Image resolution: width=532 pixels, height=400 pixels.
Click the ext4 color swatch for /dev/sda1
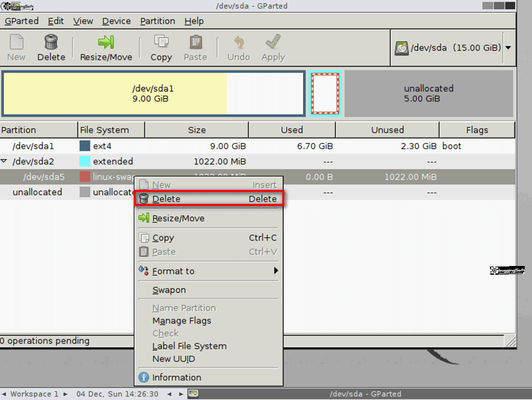(85, 146)
